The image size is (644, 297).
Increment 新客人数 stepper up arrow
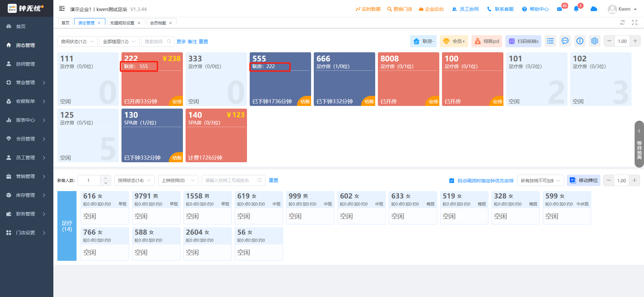105,178
